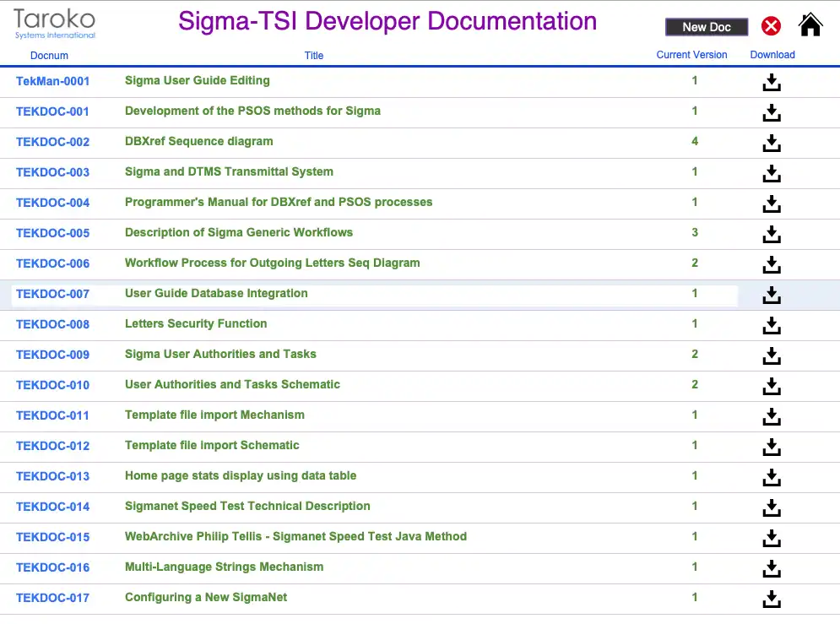Open docnum link TEKDOC-017
This screenshot has width=840, height=624.
point(52,598)
